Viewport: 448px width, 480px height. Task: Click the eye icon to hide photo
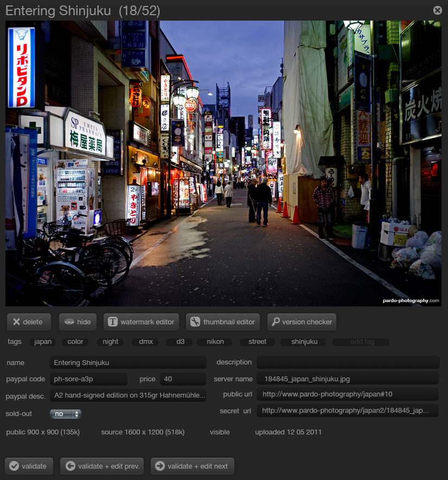click(x=69, y=322)
